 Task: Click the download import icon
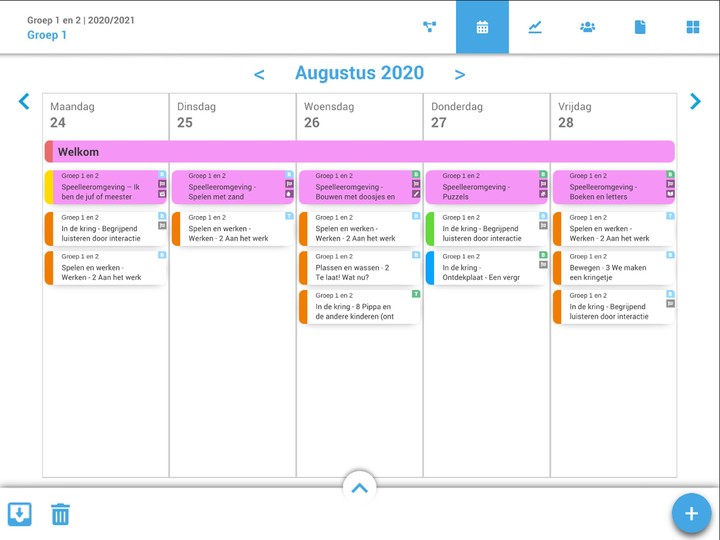[20, 514]
